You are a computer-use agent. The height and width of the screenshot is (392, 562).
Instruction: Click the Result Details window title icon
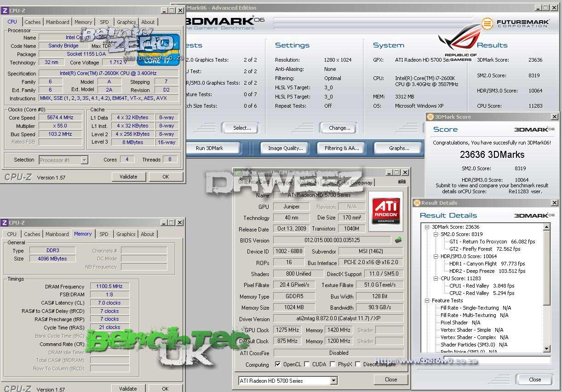417,203
